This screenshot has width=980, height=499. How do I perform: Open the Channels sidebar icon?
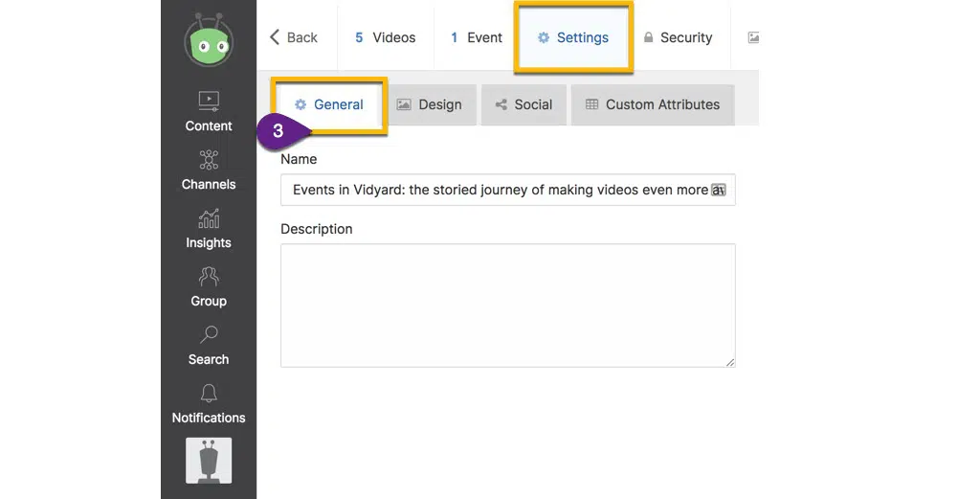[209, 159]
